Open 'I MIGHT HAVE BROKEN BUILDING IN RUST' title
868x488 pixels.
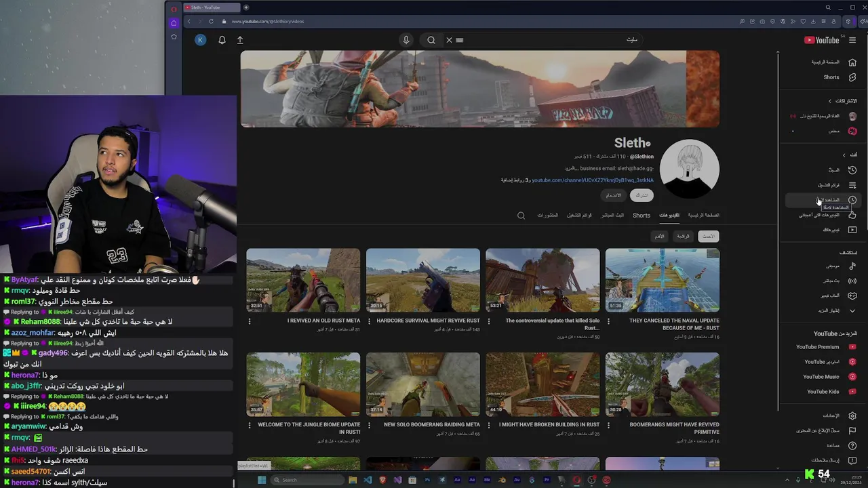[549, 425]
